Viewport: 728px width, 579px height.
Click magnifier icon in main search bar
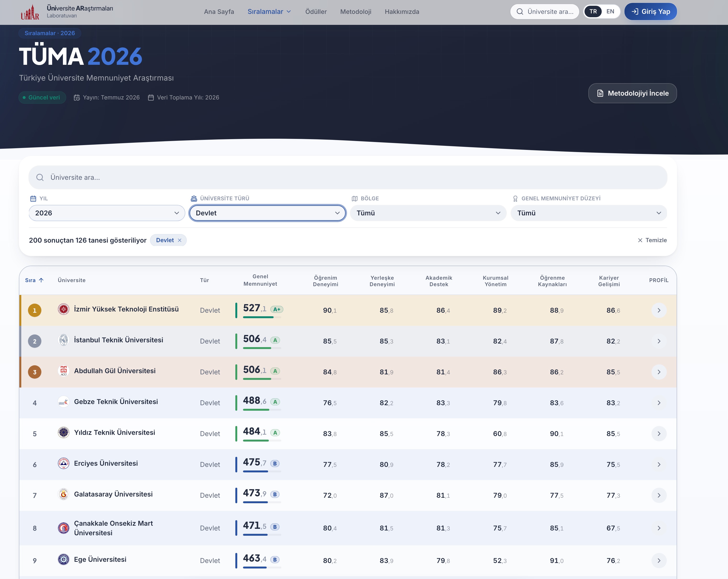[x=40, y=178]
